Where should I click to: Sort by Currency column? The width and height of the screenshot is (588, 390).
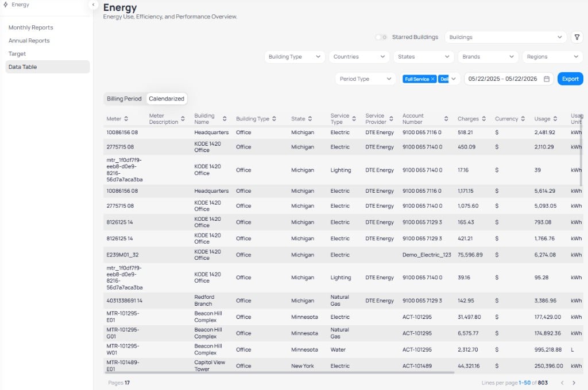click(523, 119)
